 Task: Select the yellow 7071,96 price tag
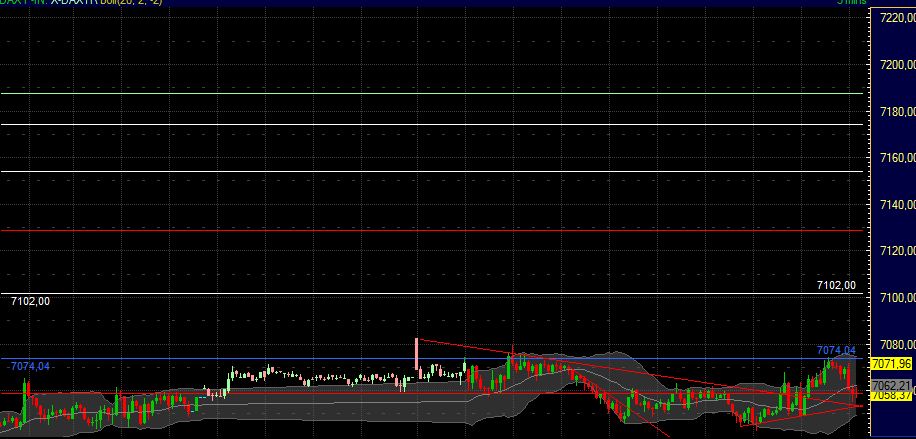click(x=891, y=364)
